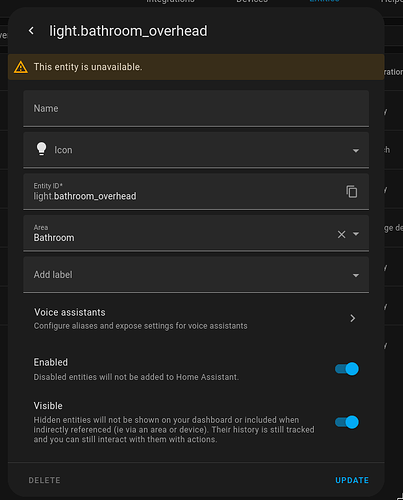Clear the Bathroom area selection

pos(341,234)
